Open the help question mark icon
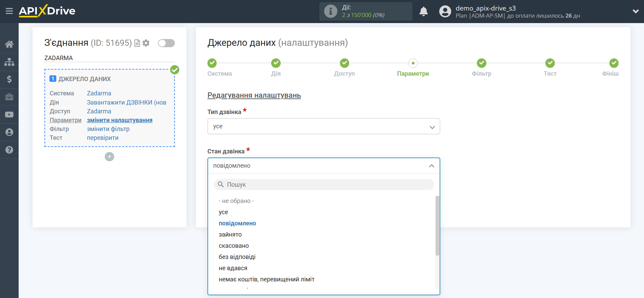 coord(9,150)
